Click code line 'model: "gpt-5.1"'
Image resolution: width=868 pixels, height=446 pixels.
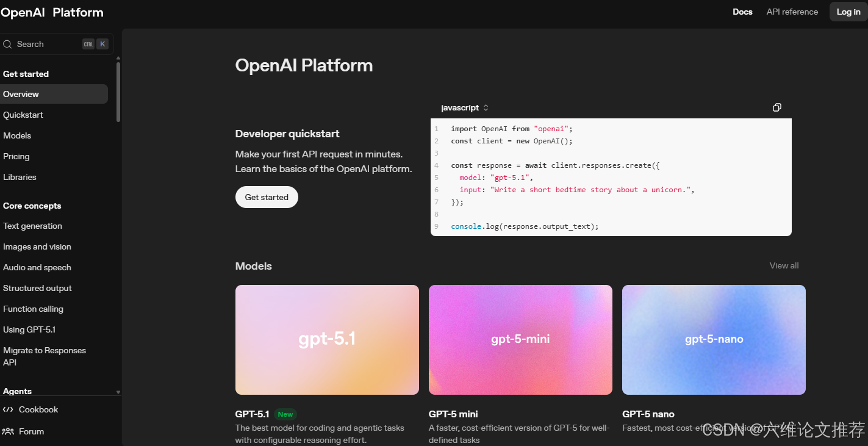tap(497, 178)
